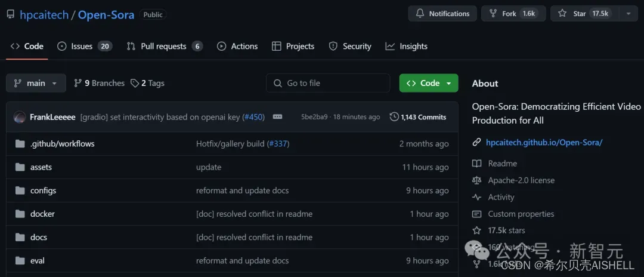Click the folder icon for docker

pos(20,214)
